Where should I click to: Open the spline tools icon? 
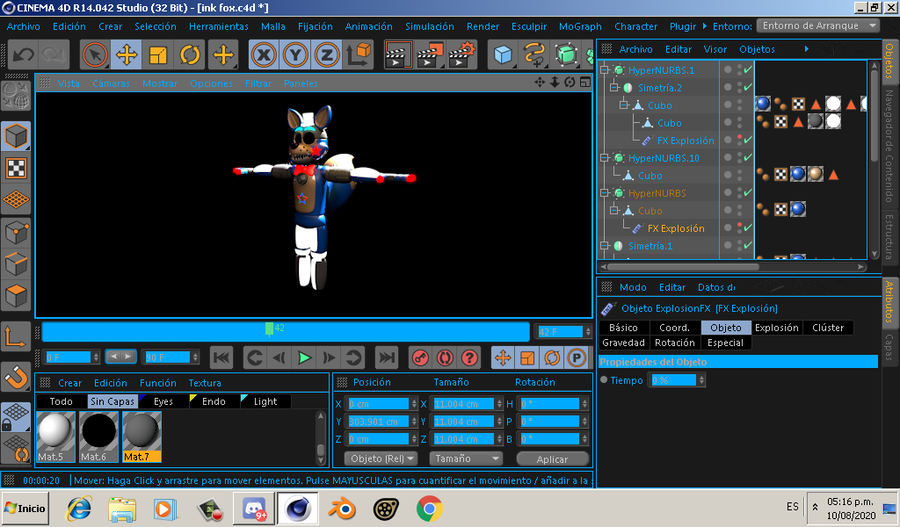[535, 55]
